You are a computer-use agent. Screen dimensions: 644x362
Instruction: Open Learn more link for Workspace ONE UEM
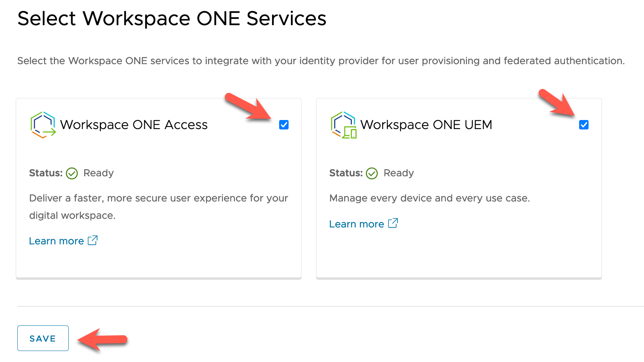click(x=357, y=224)
